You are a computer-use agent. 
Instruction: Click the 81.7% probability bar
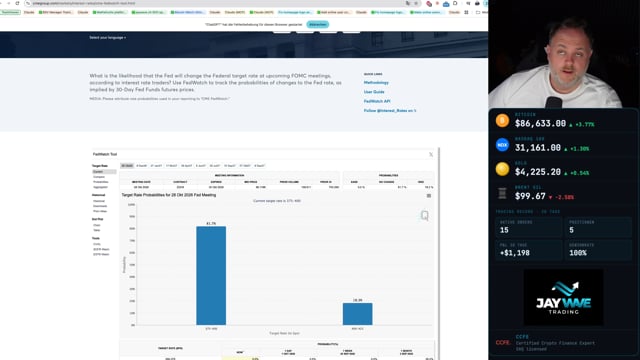click(211, 276)
